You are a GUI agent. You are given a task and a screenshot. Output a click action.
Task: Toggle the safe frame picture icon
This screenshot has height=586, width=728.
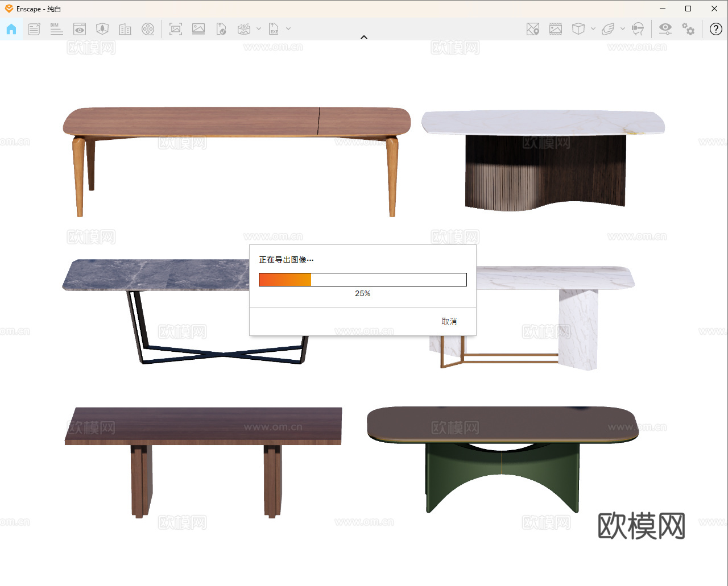[x=556, y=29]
